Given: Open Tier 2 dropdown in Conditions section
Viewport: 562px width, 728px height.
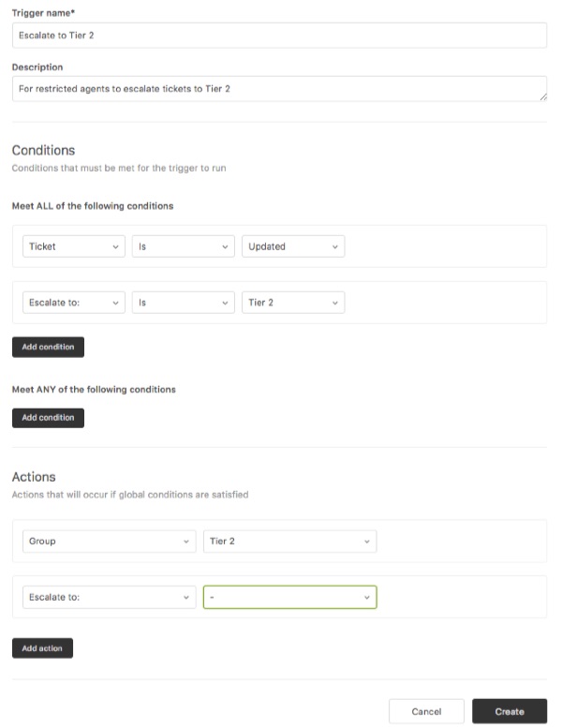Looking at the screenshot, I should coord(293,303).
